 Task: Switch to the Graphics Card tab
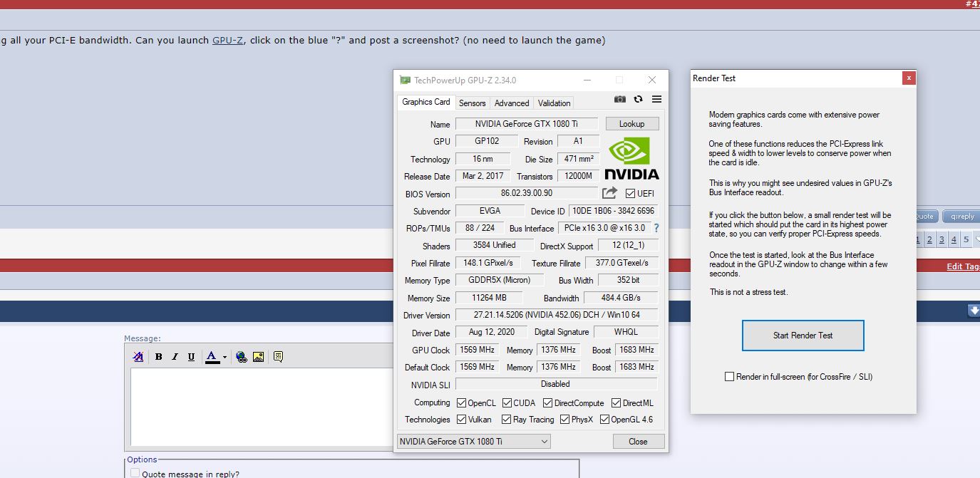coord(426,102)
